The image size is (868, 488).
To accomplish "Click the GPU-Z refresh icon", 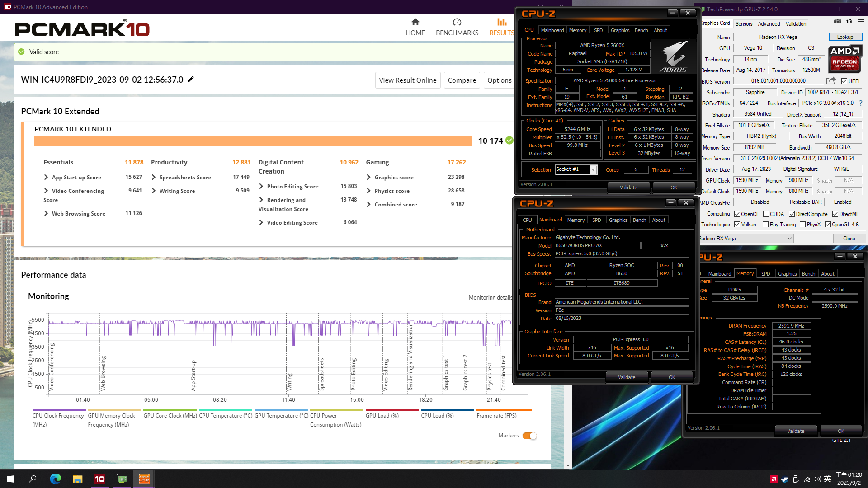I will 849,21.
